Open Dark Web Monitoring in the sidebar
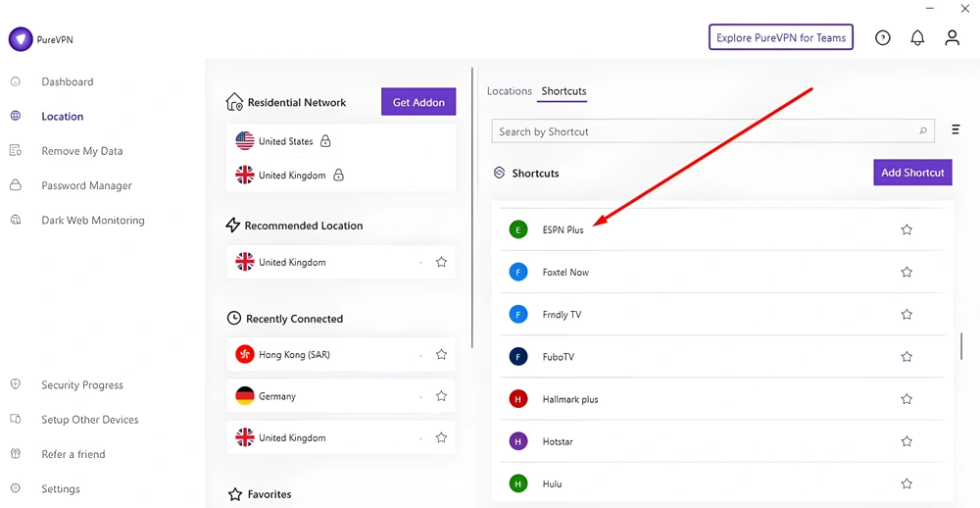 (x=93, y=221)
